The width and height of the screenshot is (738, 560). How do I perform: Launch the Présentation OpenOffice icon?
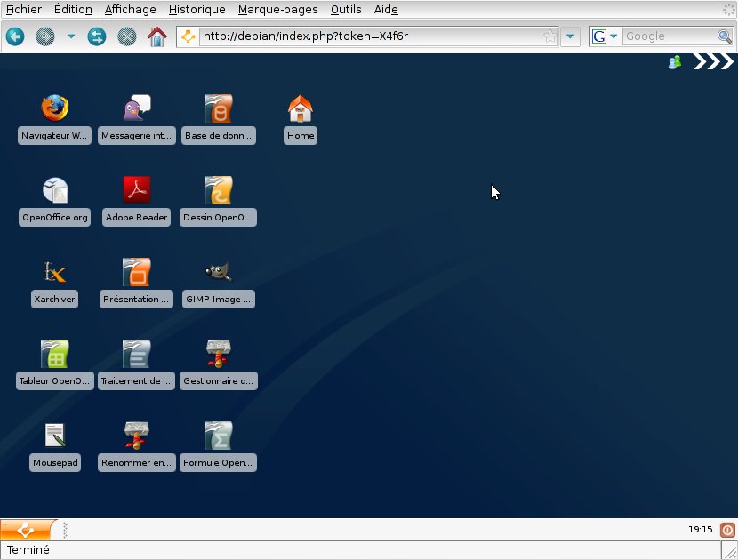(x=137, y=272)
